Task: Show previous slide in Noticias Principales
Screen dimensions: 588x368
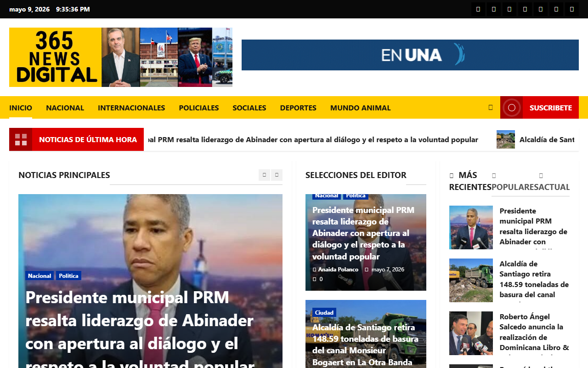Action: [x=264, y=175]
